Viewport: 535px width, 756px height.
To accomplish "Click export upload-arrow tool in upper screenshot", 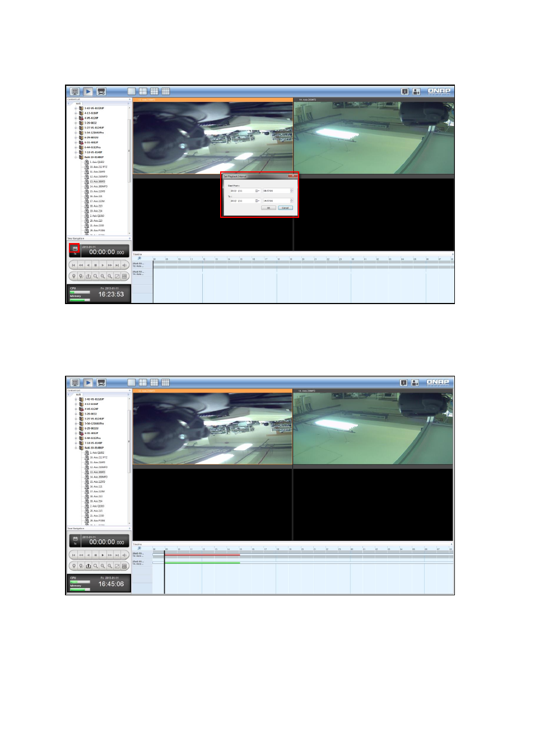I will click(x=88, y=276).
